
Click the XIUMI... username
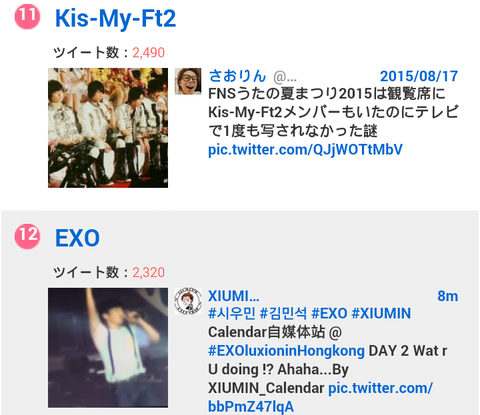pos(234,296)
